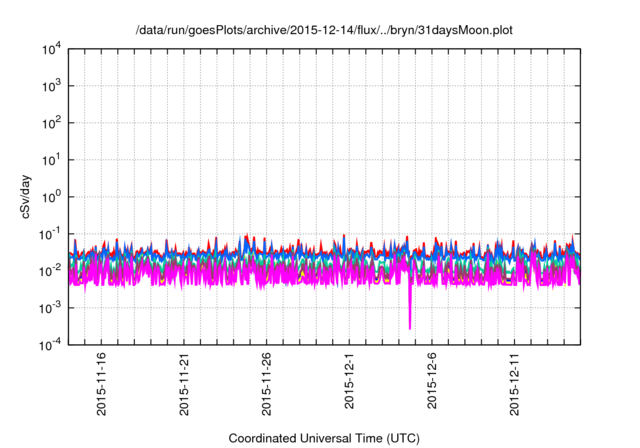This screenshot has width=640, height=448.
Task: Select the 10^3 y-axis tick label
Action: 50,86
